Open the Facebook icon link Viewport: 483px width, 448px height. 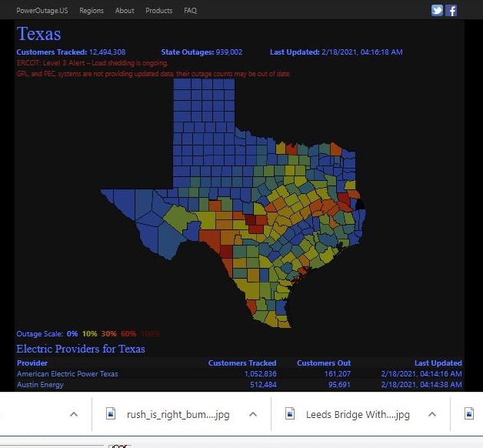(451, 11)
